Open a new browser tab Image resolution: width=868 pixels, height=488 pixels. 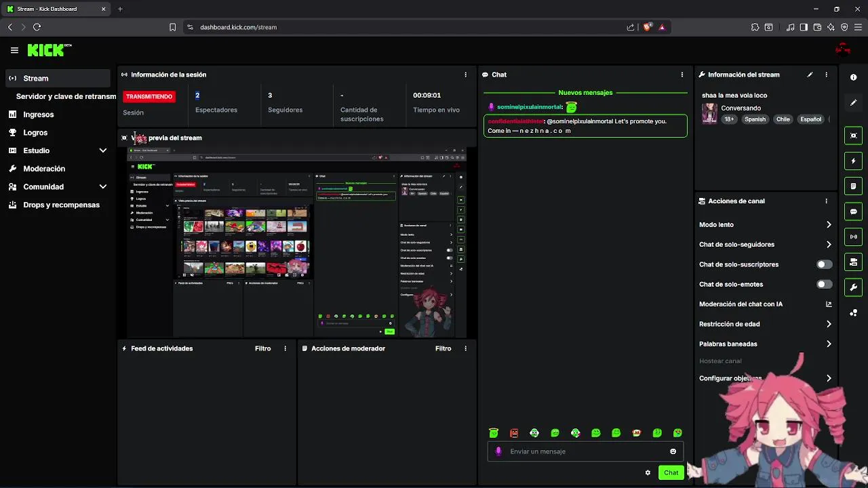click(120, 9)
